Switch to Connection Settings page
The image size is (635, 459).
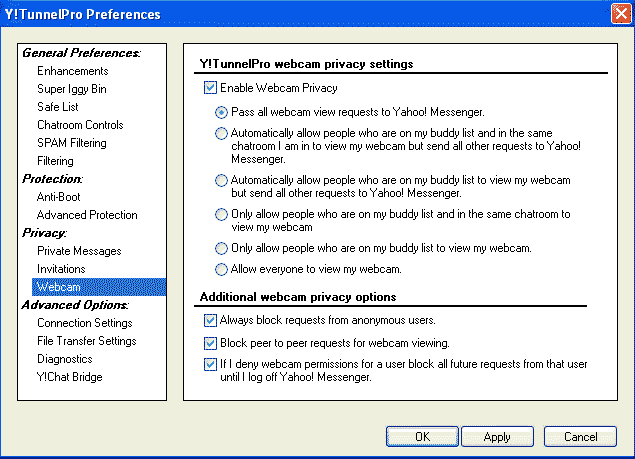85,323
